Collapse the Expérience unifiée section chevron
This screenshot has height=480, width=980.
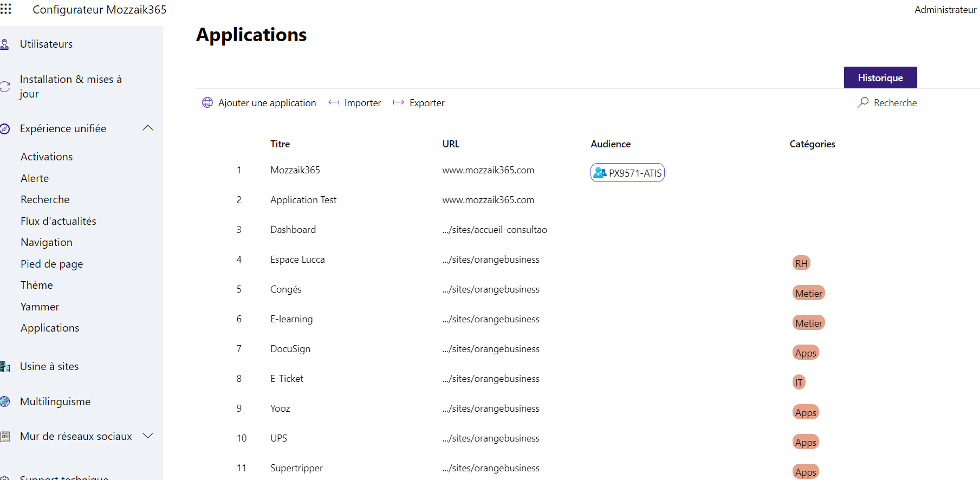click(148, 128)
